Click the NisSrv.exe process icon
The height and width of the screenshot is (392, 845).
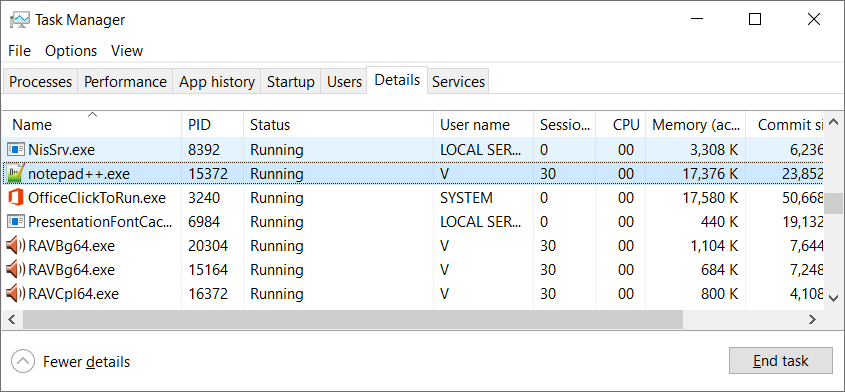16,149
